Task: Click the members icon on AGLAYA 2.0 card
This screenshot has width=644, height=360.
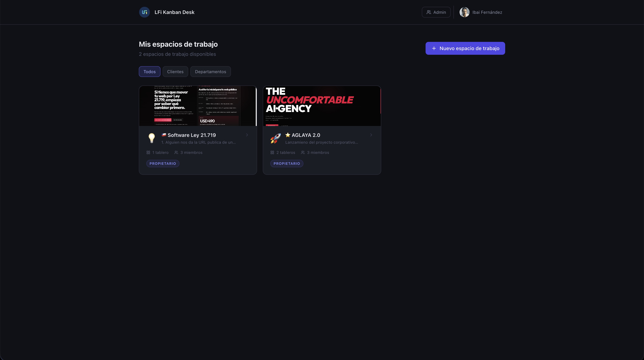Action: [x=303, y=152]
